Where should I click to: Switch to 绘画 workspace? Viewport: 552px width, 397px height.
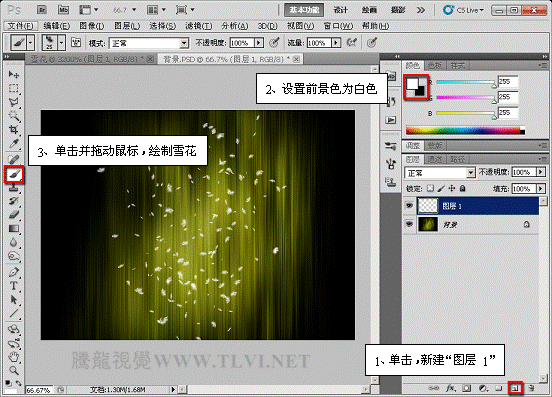pos(369,10)
